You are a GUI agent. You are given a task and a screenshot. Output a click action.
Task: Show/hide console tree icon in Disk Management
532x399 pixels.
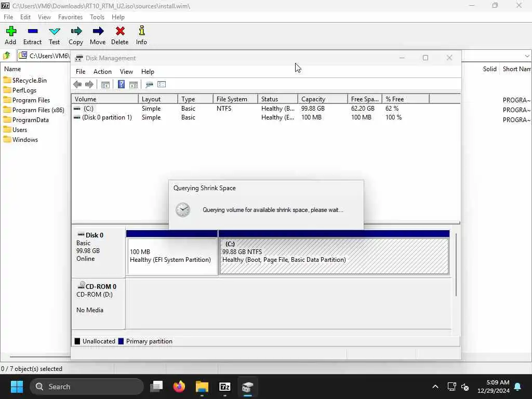click(105, 85)
